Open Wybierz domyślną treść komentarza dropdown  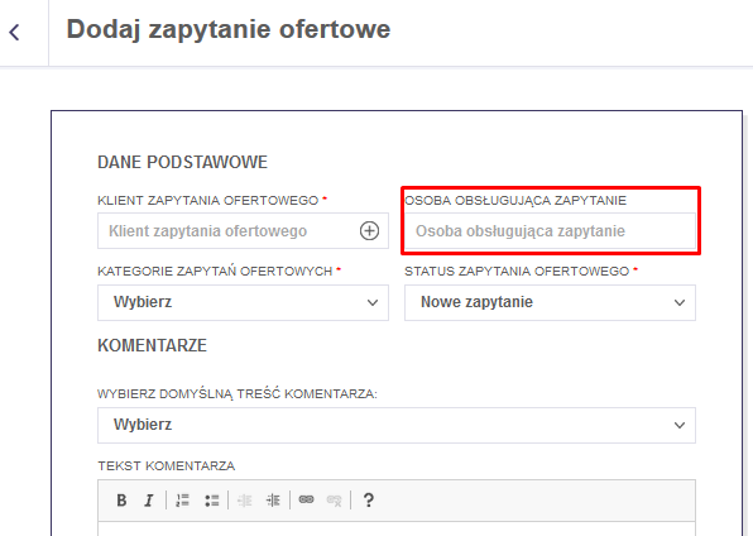pyautogui.click(x=396, y=425)
